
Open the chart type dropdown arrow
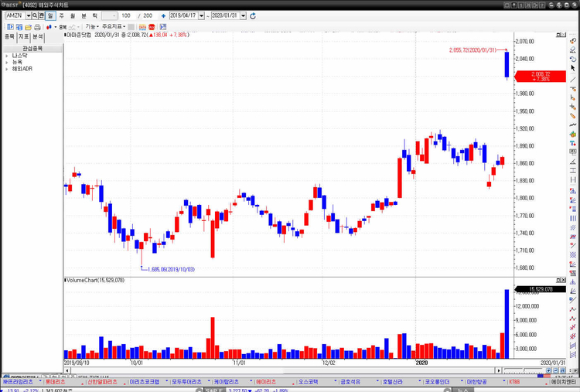56,27
